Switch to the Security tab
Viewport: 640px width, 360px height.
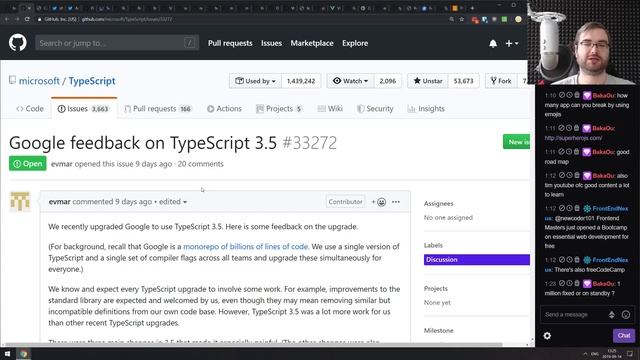375,109
